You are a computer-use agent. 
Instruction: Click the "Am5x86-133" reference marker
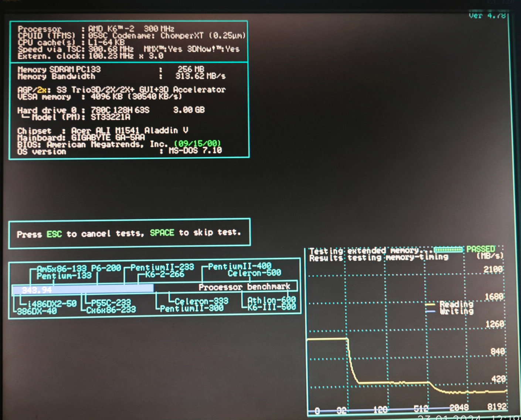(x=62, y=269)
